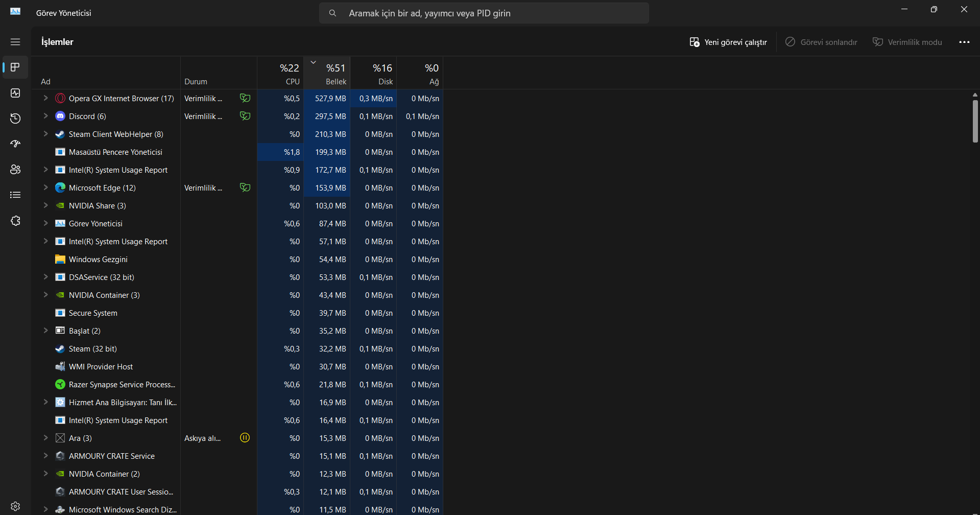This screenshot has width=980, height=515.
Task: Click the WMI Provider Host icon
Action: pyautogui.click(x=60, y=366)
